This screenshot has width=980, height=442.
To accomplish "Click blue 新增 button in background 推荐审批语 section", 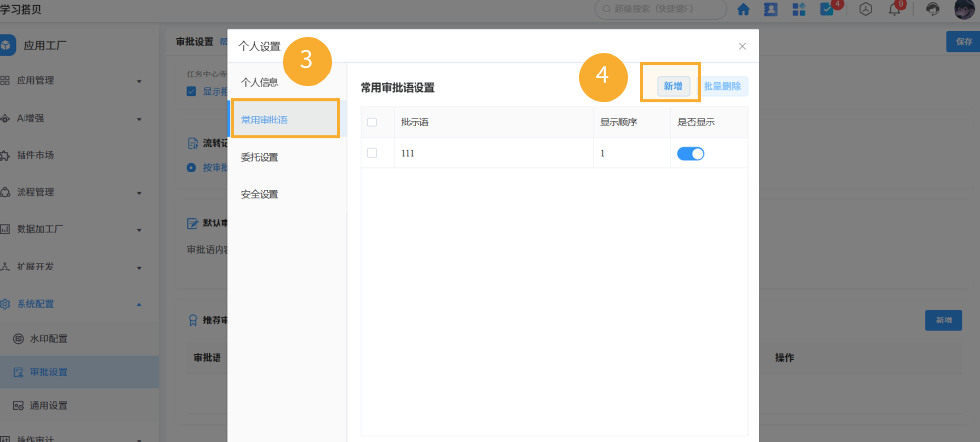I will (944, 320).
